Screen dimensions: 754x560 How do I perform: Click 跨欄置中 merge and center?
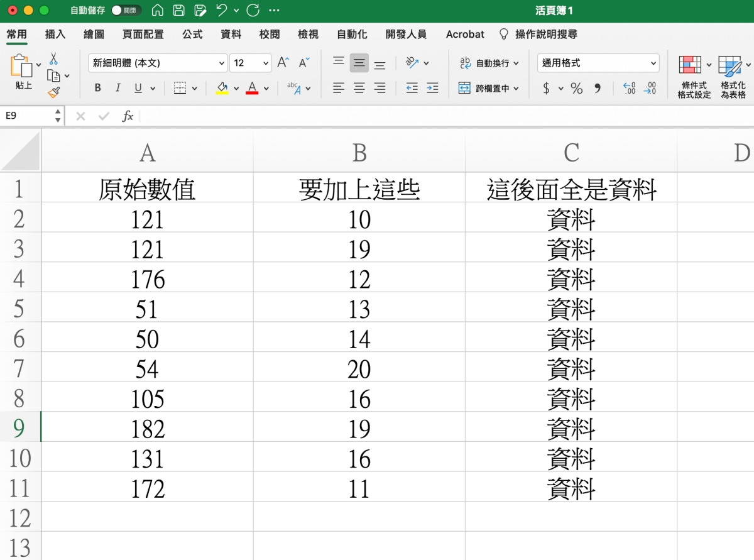point(484,89)
